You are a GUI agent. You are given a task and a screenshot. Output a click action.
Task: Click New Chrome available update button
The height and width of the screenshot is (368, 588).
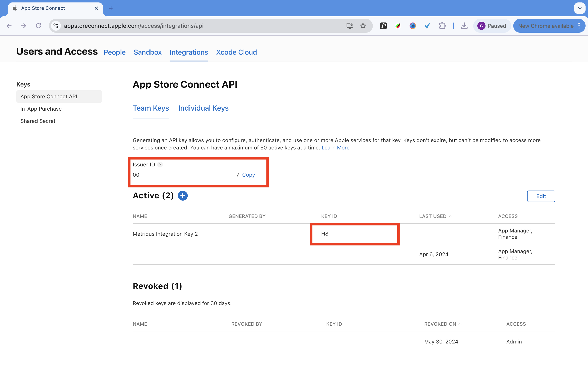(546, 26)
